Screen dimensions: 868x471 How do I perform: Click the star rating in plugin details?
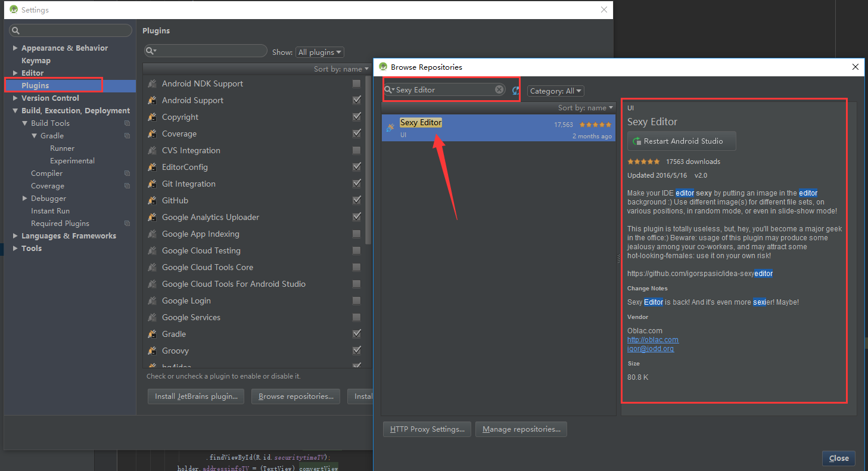pyautogui.click(x=643, y=162)
